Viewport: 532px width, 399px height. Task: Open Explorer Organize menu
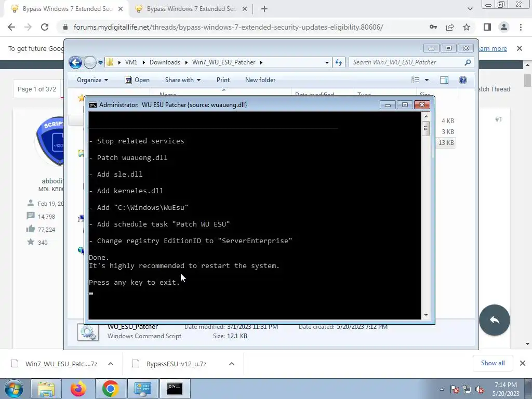coord(92,80)
